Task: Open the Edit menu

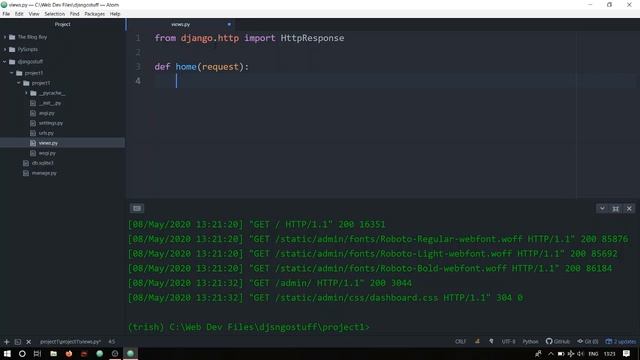Action: 19,14
